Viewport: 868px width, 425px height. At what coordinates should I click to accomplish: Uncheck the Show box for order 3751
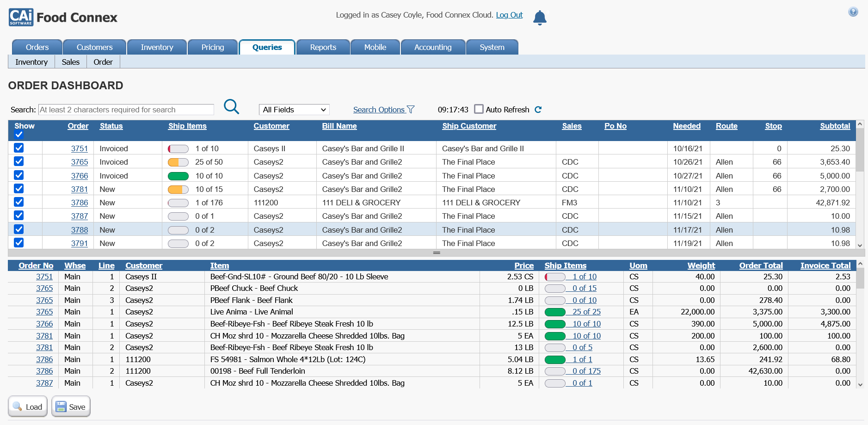tap(18, 148)
